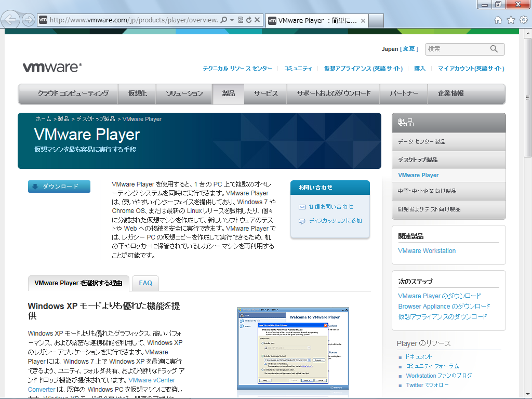Open クラウド コンピューティング menu
Screen dimensions: 532x399
coord(73,94)
